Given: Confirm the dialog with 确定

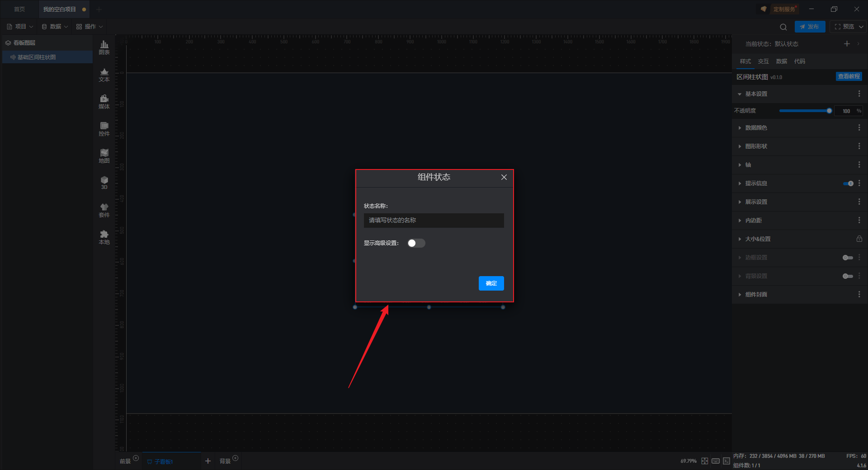Looking at the screenshot, I should (x=491, y=283).
